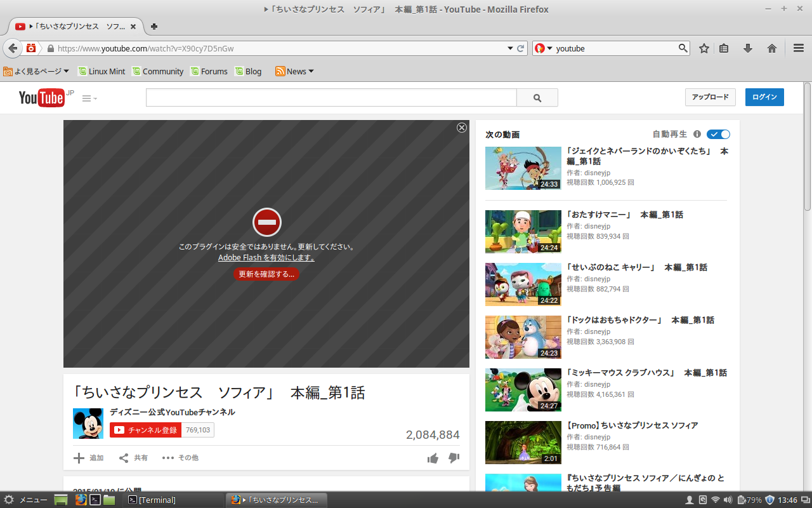Open the Firefox hamburger menu

[799, 48]
